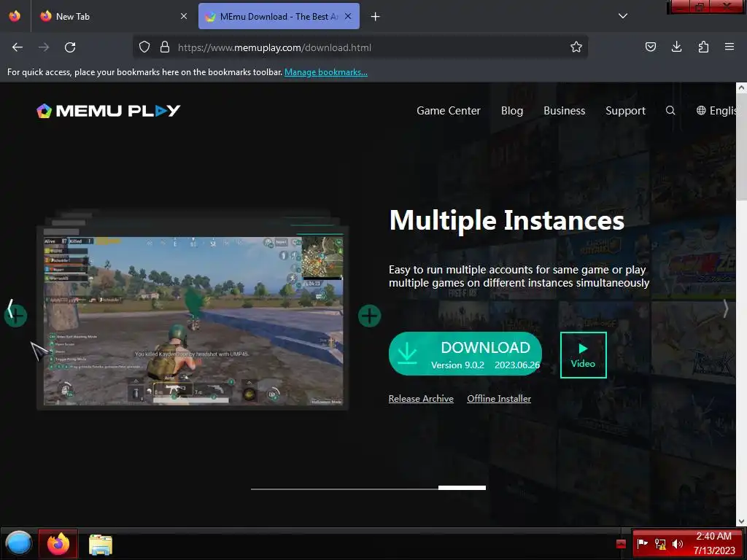Click the Action Center flag tray icon

[643, 544]
